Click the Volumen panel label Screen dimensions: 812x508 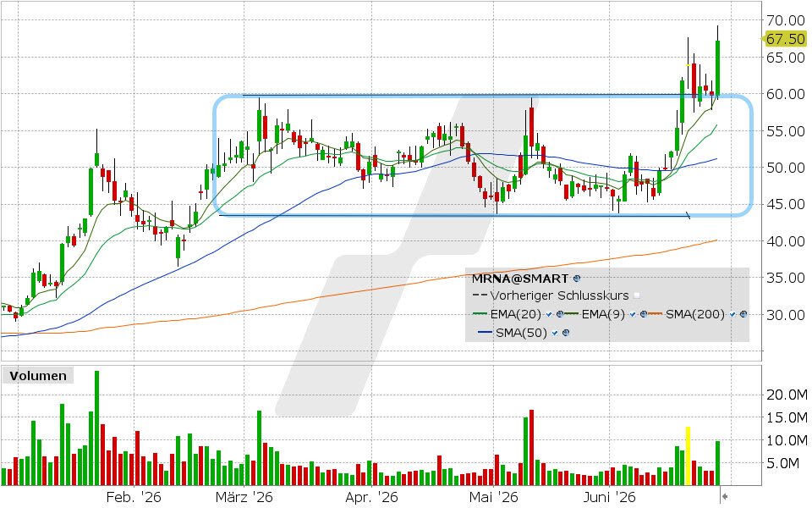38,376
